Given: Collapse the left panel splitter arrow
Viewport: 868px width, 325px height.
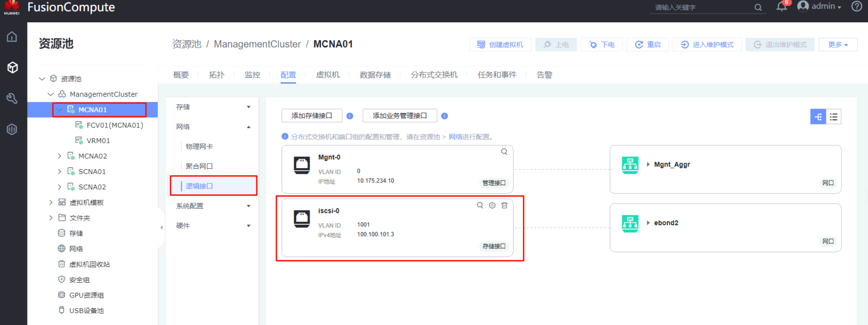Looking at the screenshot, I should (161, 227).
